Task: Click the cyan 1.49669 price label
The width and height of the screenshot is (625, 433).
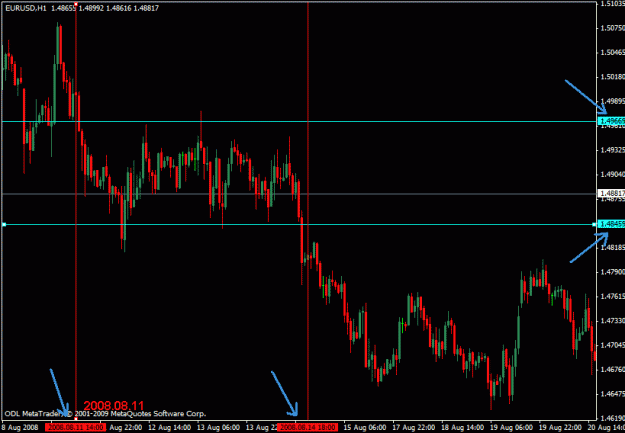Action: (612, 121)
